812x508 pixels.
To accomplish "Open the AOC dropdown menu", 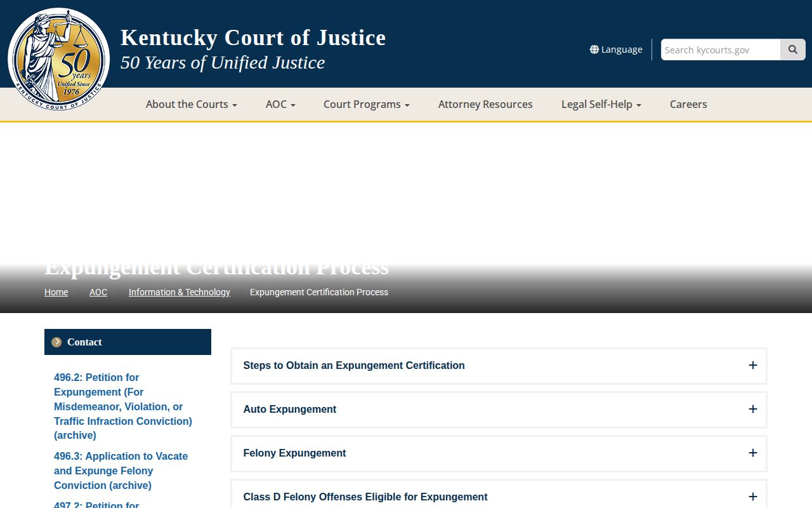I will click(280, 104).
